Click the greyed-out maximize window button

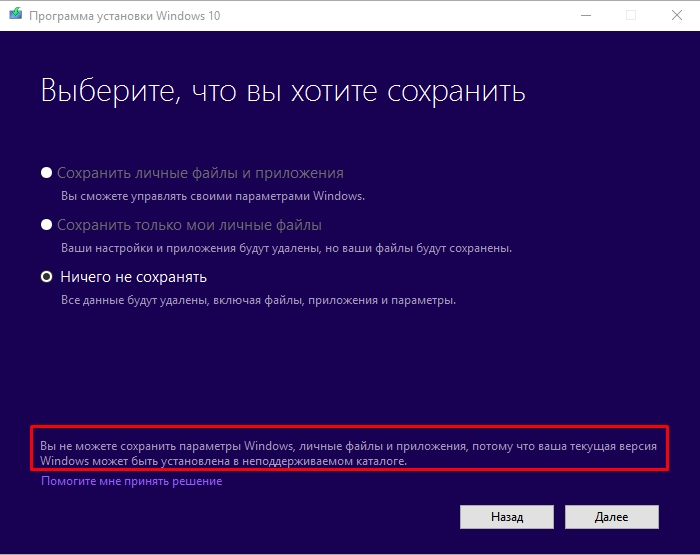pyautogui.click(x=631, y=15)
